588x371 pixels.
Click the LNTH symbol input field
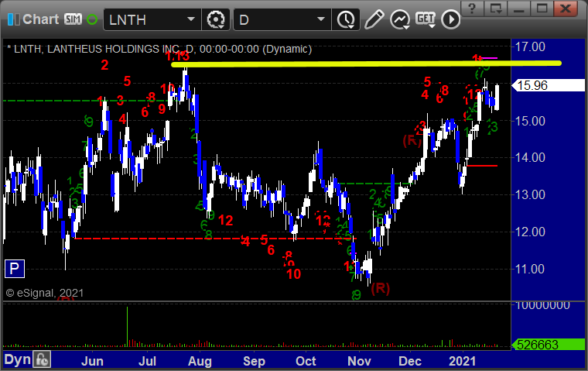tap(147, 19)
